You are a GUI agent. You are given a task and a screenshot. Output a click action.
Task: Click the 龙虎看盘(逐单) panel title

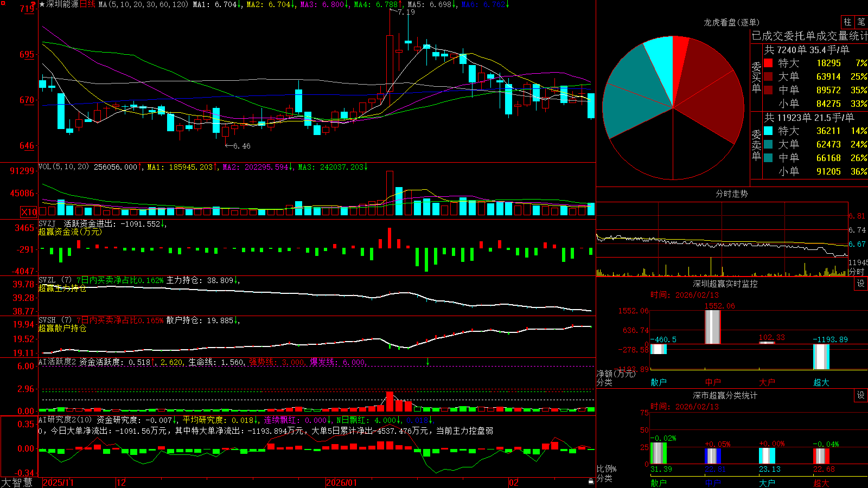tap(731, 22)
